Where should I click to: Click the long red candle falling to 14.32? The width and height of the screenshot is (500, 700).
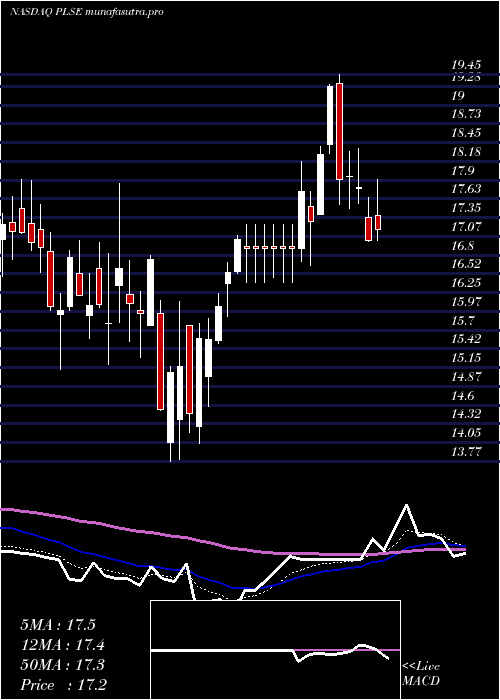pos(160,361)
